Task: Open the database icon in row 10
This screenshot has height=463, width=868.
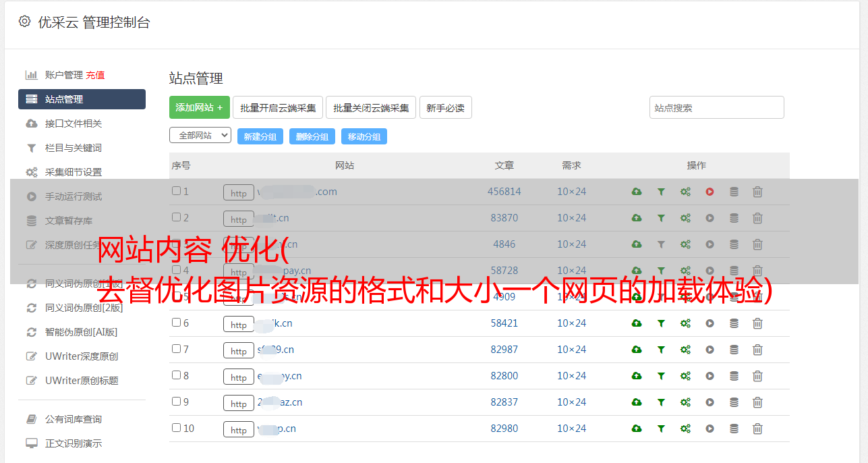Action: (734, 429)
